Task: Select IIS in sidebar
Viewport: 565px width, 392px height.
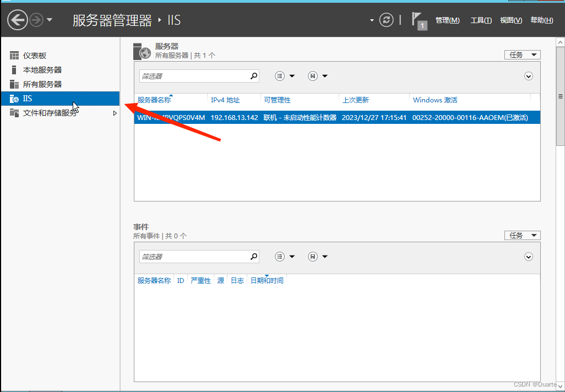Action: click(60, 99)
